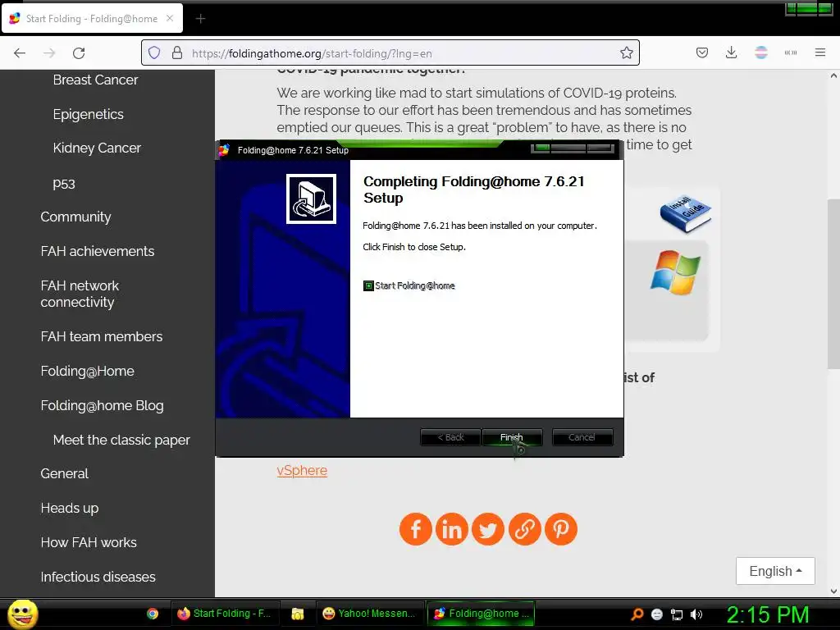840x630 pixels.
Task: Click the scrollbar down arrow
Action: [833, 591]
